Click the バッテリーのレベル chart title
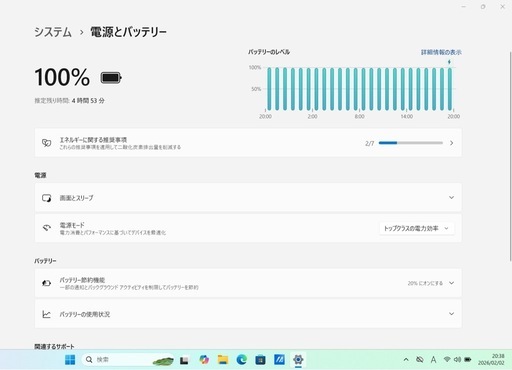The height and width of the screenshot is (370, 512). click(269, 52)
